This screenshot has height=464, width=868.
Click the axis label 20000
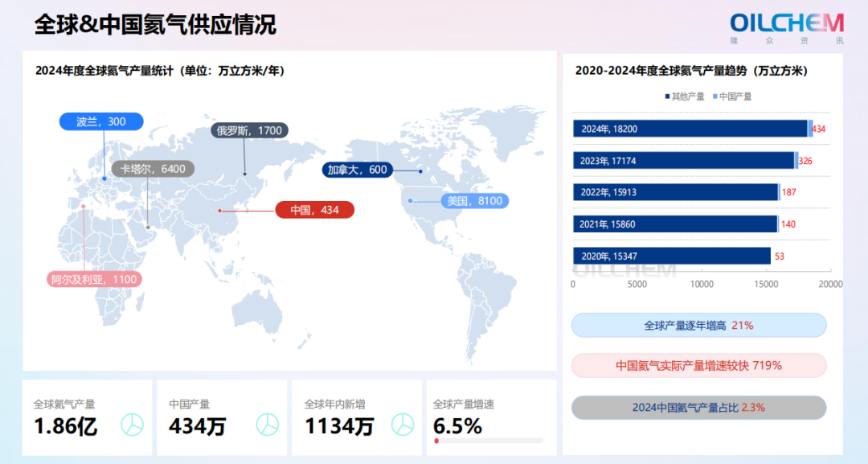(x=831, y=284)
